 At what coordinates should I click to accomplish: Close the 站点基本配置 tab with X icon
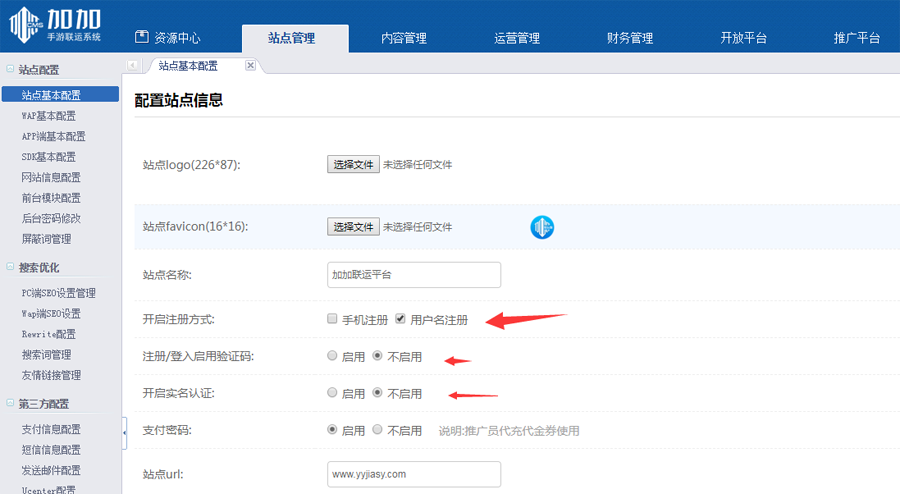(250, 65)
